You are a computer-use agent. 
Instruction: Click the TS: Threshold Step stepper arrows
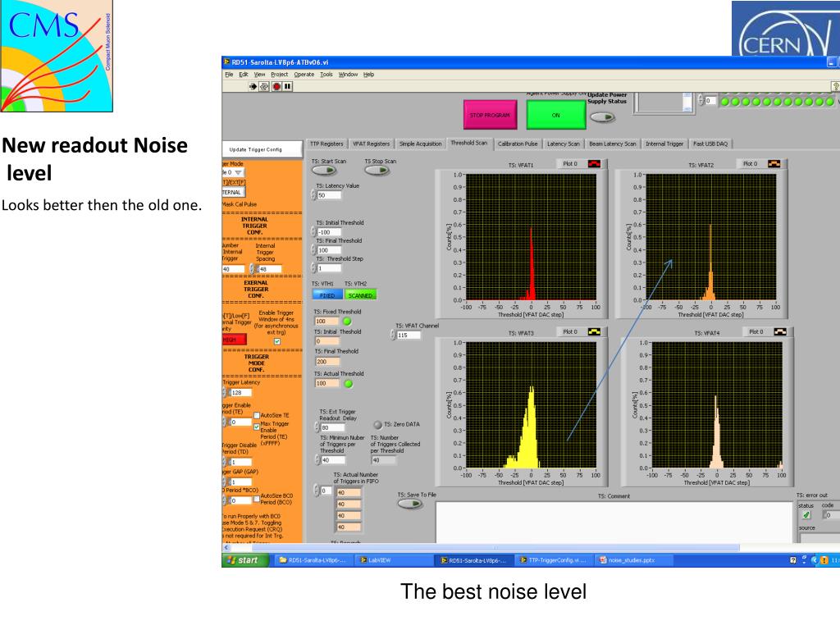tap(314, 267)
